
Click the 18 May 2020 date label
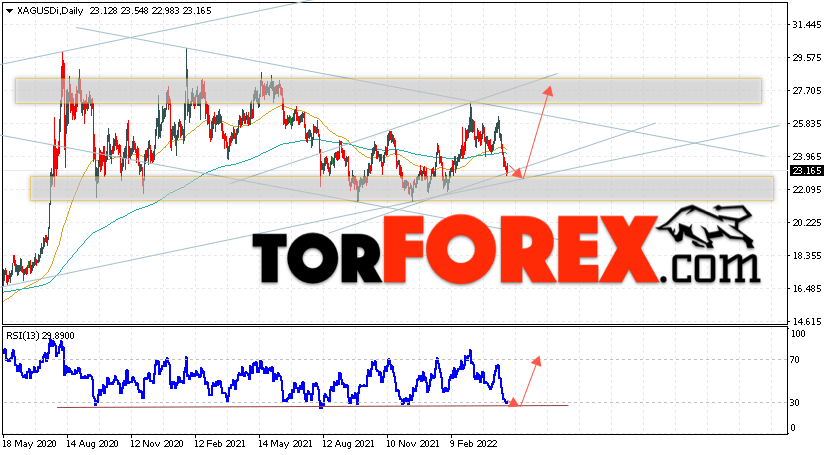coord(29,444)
